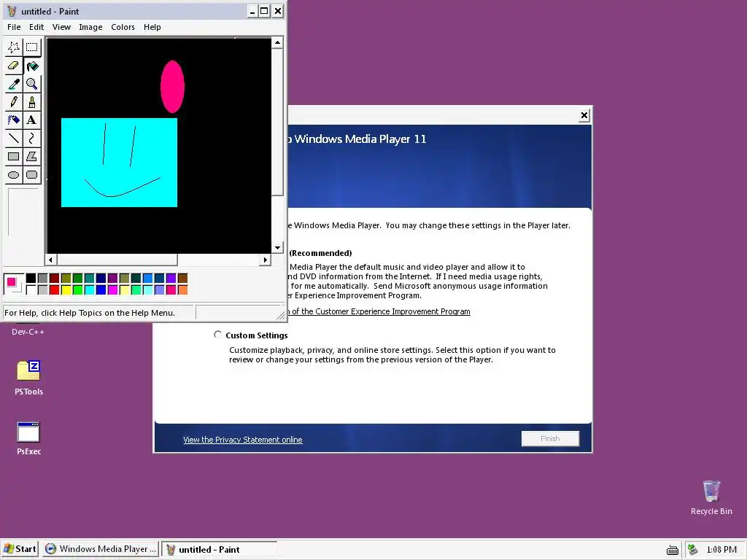Choose the Ellipse shape tool
This screenshot has width=747, height=560.
click(x=14, y=175)
